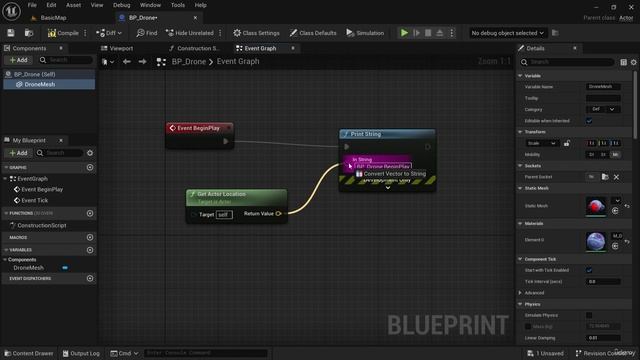Image resolution: width=640 pixels, height=360 pixels.
Task: Open the Tools menu
Action: tap(178, 5)
